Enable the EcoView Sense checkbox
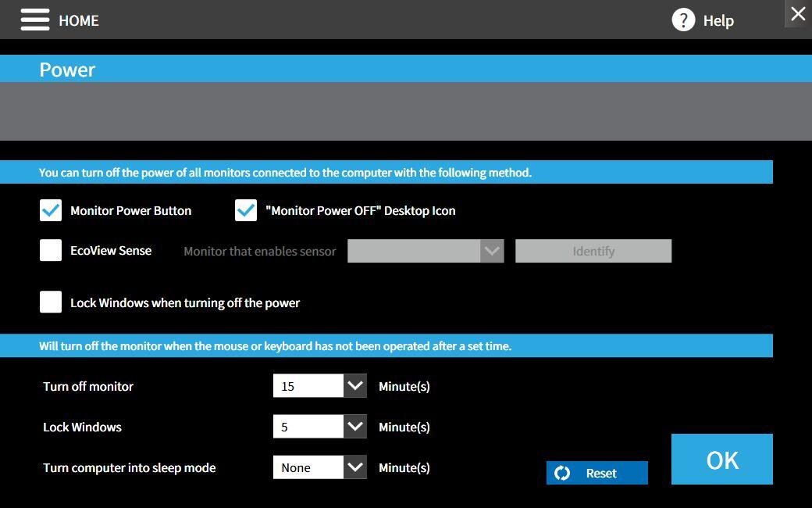 pyautogui.click(x=51, y=250)
